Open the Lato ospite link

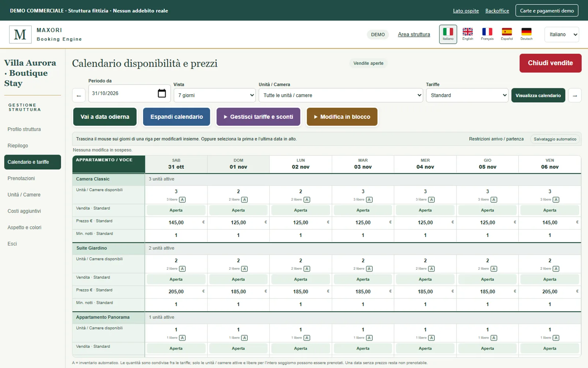[x=466, y=11]
